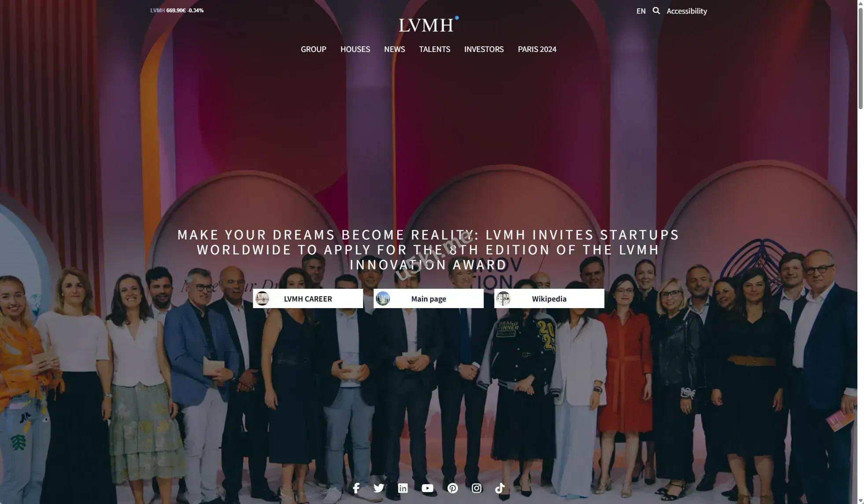
Task: Open the TALENTS menu item
Action: tap(435, 49)
